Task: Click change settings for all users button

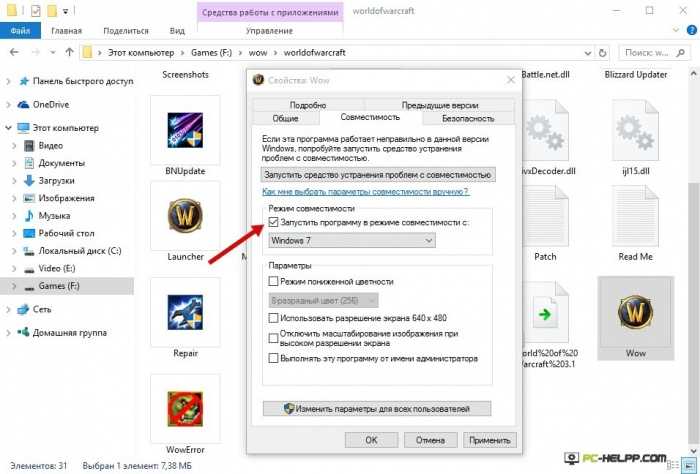Action: [377, 409]
